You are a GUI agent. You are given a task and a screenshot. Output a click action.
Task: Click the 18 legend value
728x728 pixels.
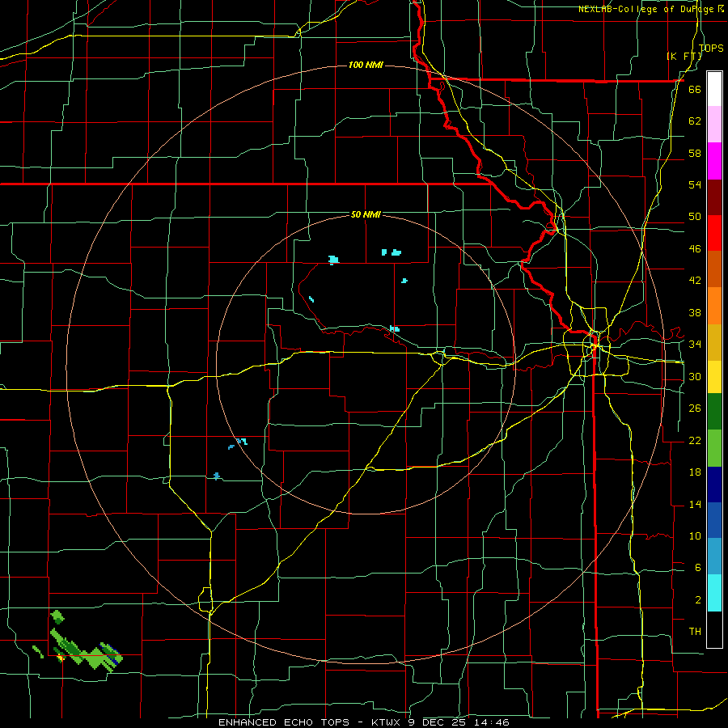pos(695,472)
